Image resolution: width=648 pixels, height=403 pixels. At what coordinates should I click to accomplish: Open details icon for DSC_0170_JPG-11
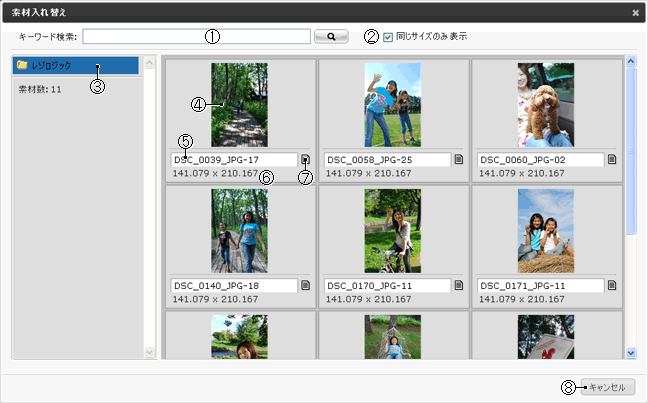pyautogui.click(x=459, y=285)
